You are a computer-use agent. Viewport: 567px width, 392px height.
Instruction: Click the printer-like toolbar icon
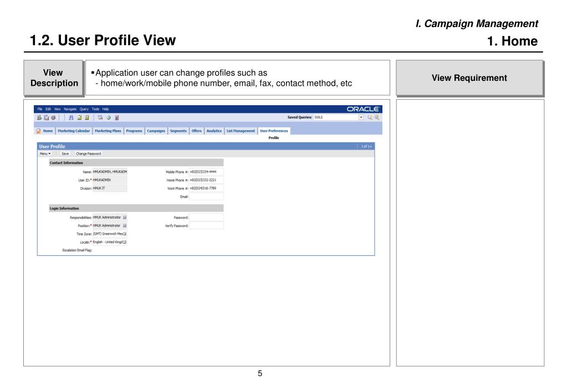pos(100,117)
